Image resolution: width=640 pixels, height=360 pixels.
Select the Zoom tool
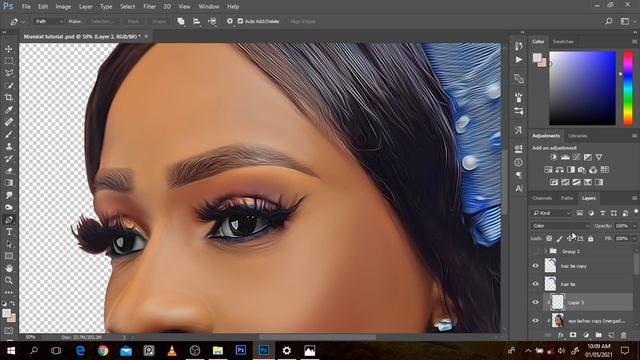point(9,280)
